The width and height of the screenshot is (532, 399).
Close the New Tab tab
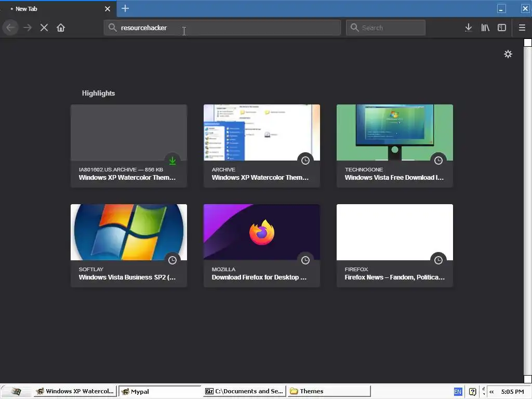(108, 9)
